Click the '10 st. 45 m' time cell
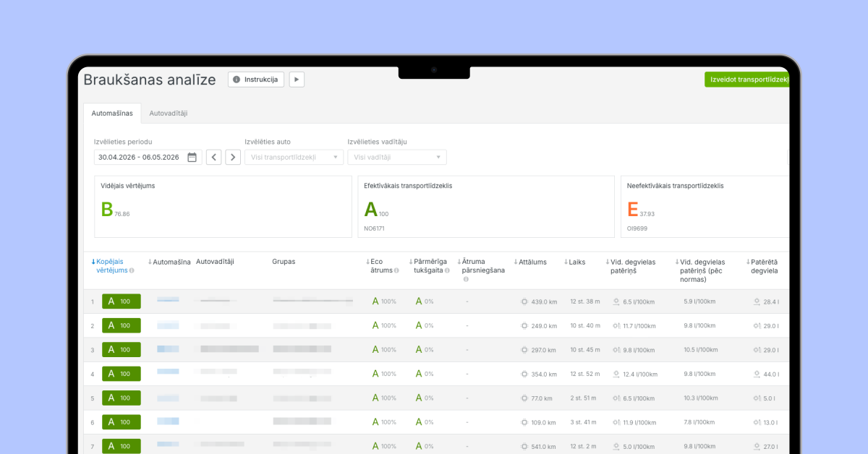The image size is (868, 454). point(585,350)
